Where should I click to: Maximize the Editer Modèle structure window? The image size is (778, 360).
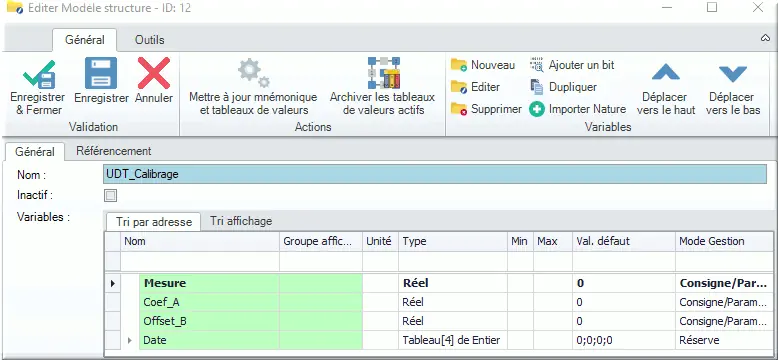[712, 7]
